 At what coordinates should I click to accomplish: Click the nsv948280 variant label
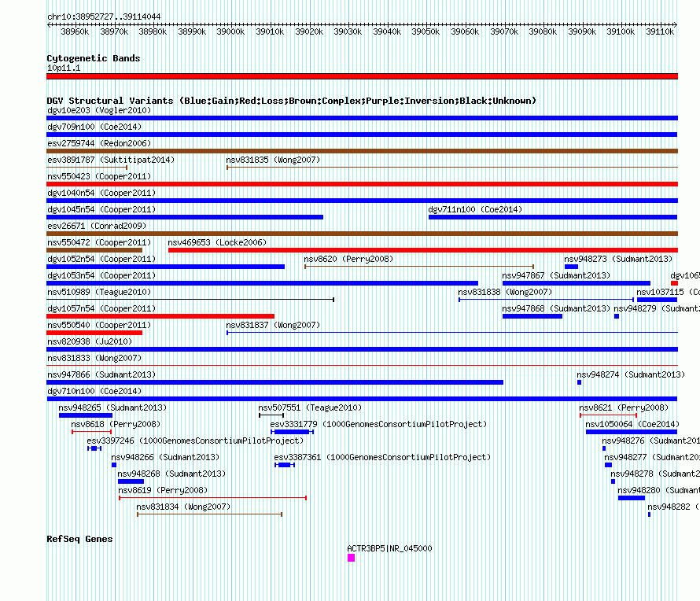tap(658, 490)
